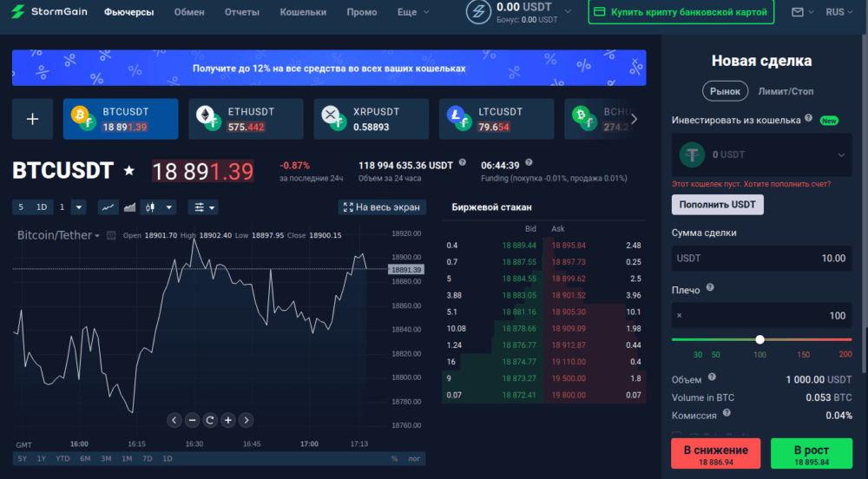Click the Пополнить USDT button

click(717, 205)
